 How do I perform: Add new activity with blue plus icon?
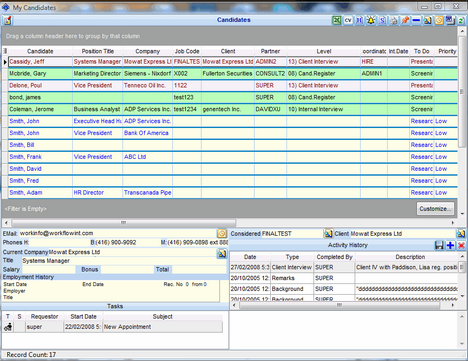point(450,246)
